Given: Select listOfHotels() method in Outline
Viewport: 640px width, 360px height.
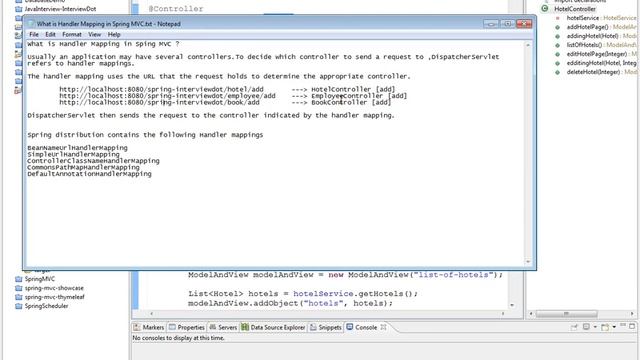Looking at the screenshot, I should click(x=601, y=45).
